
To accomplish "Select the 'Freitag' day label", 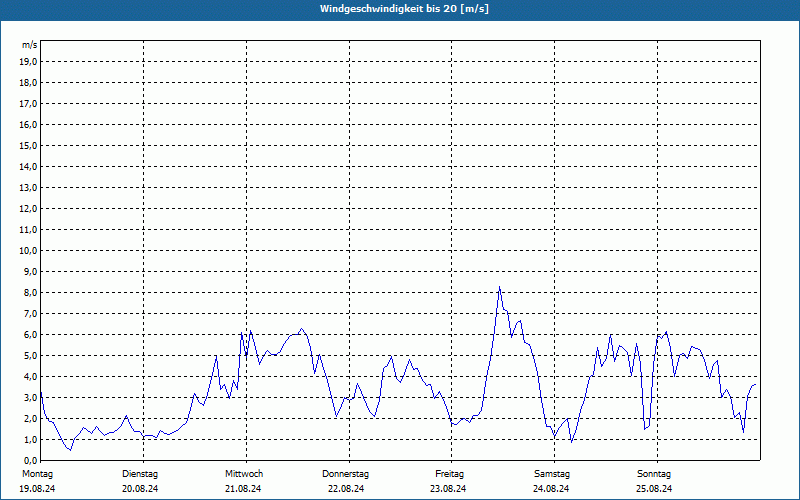I will [449, 474].
